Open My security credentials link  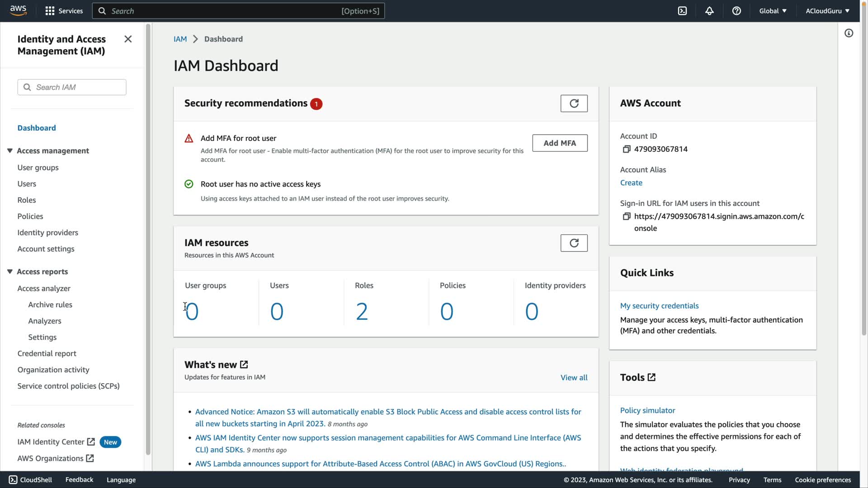coord(659,306)
